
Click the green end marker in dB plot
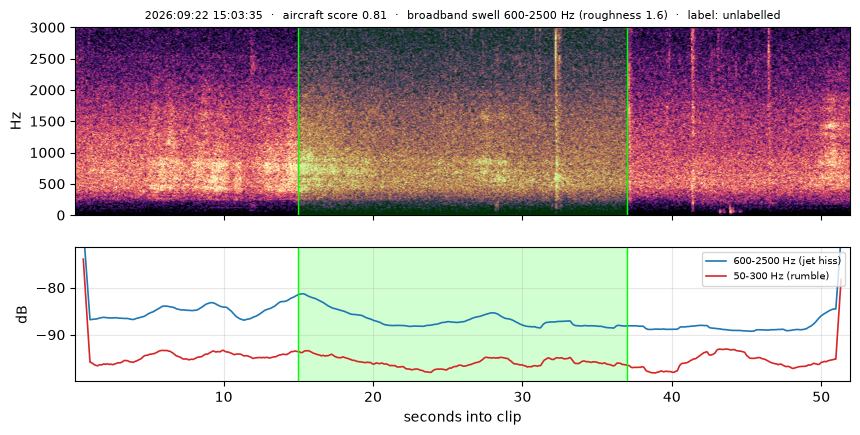627,314
